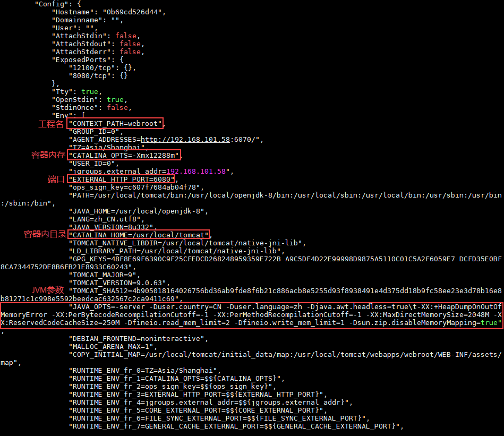Screen dimensions: 504x436
Task: Click the RUNTIME_ENV_fr_2=ops_sign_key entry
Action: [x=172, y=387]
